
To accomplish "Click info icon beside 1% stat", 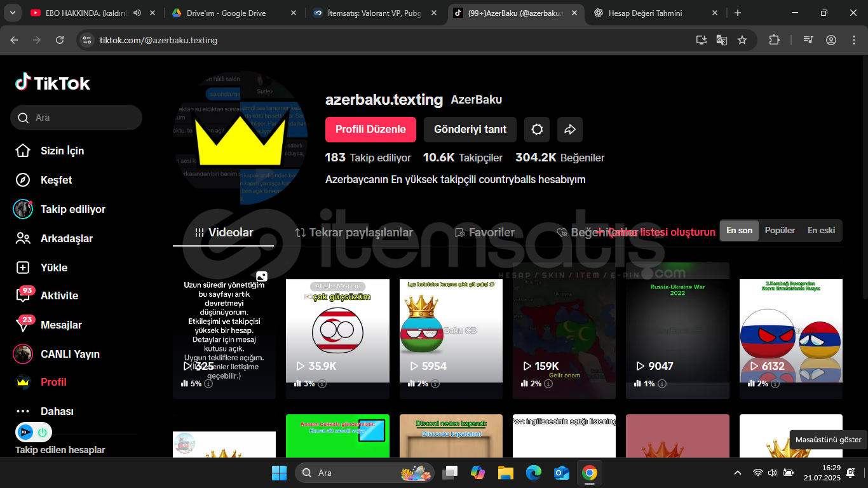I will [x=661, y=384].
